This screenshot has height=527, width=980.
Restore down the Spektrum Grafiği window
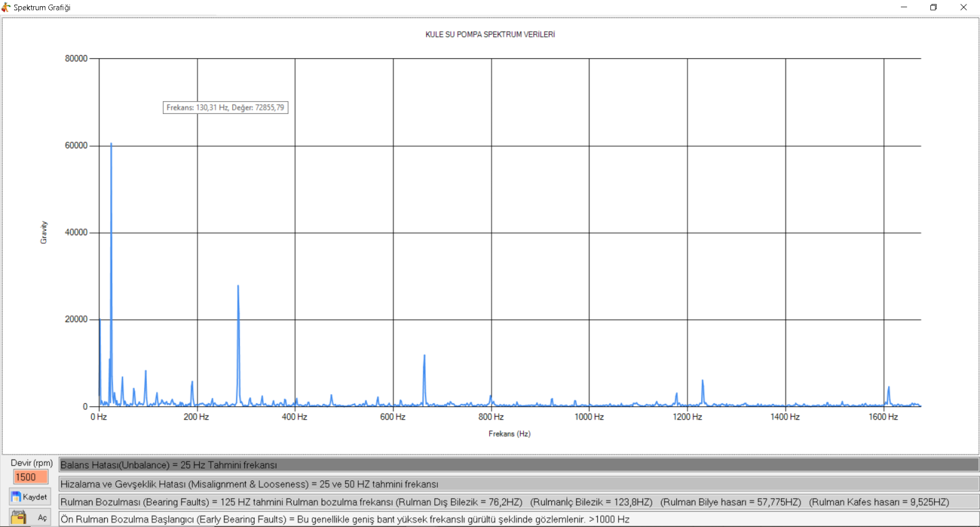tap(933, 7)
